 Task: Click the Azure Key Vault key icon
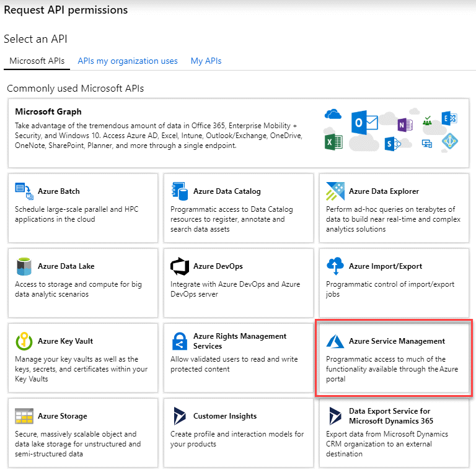pyautogui.click(x=24, y=341)
